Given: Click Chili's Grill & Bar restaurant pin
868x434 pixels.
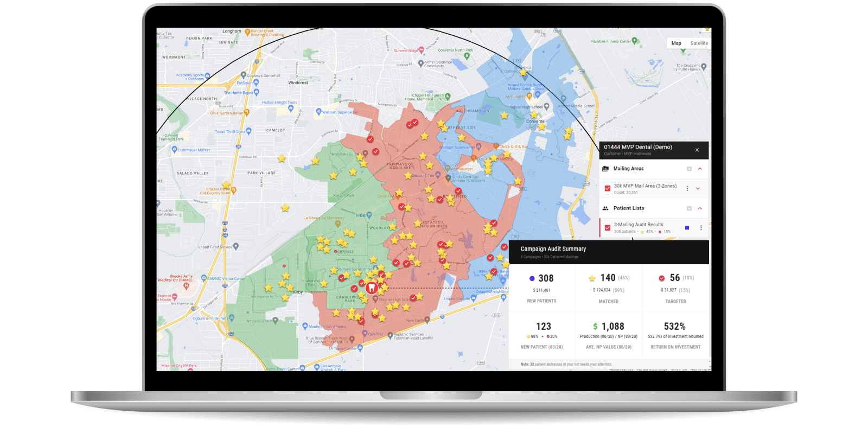Looking at the screenshot, I should click(x=496, y=146).
